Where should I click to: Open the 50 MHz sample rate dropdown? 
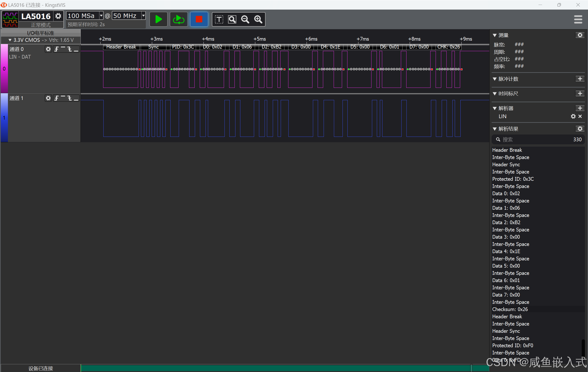[x=143, y=16]
